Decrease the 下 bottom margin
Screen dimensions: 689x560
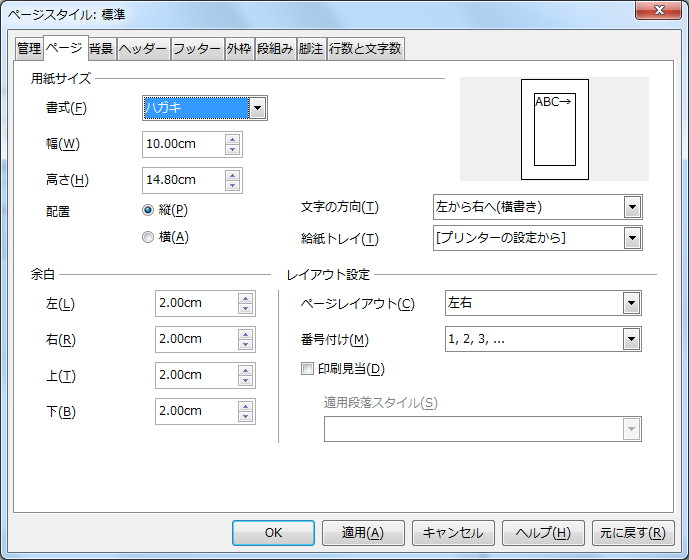point(246,417)
